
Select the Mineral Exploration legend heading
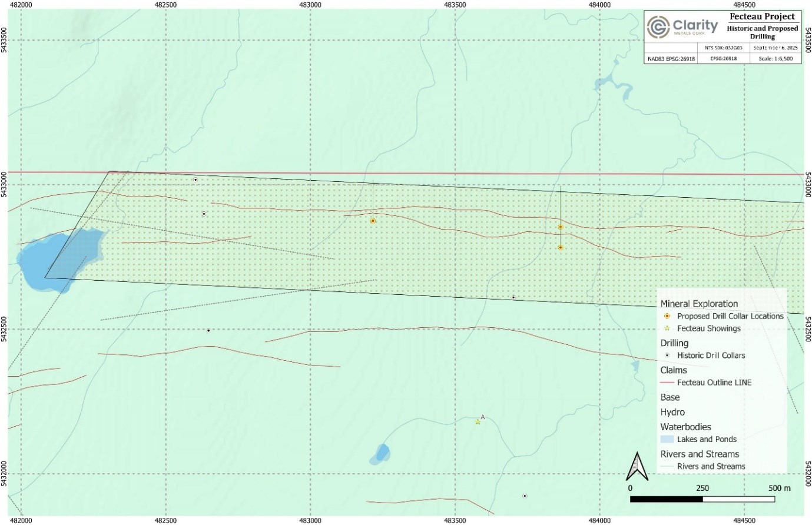click(699, 304)
